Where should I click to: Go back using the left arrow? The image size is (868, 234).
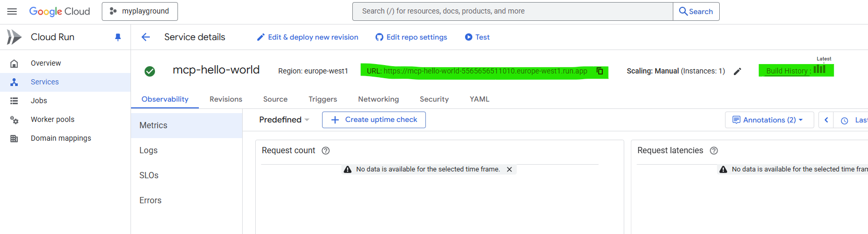(x=146, y=37)
